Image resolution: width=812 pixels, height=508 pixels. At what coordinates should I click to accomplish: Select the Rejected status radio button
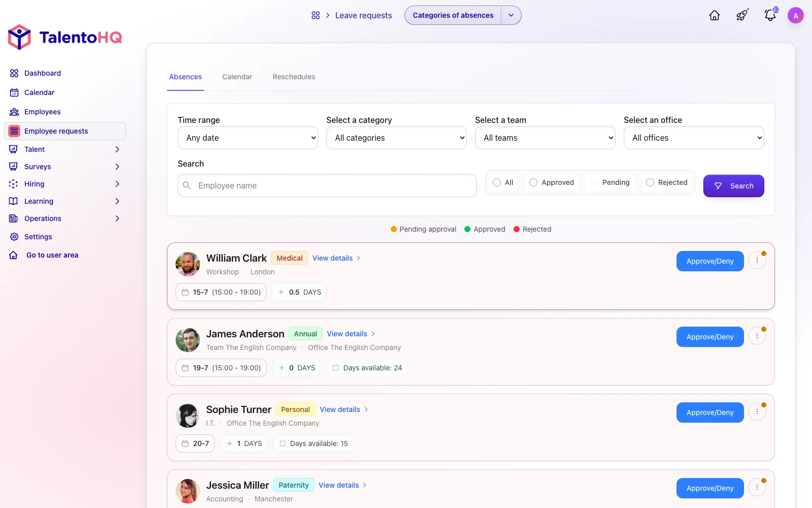pyautogui.click(x=650, y=182)
